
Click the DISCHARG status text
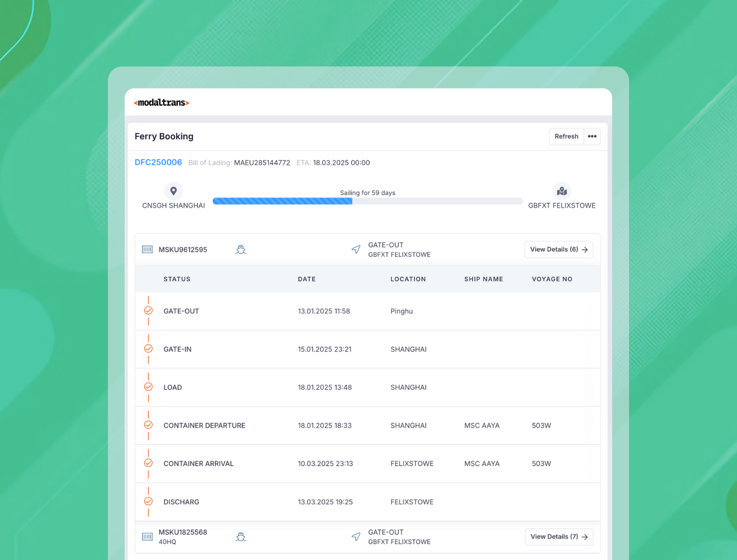[x=181, y=502]
